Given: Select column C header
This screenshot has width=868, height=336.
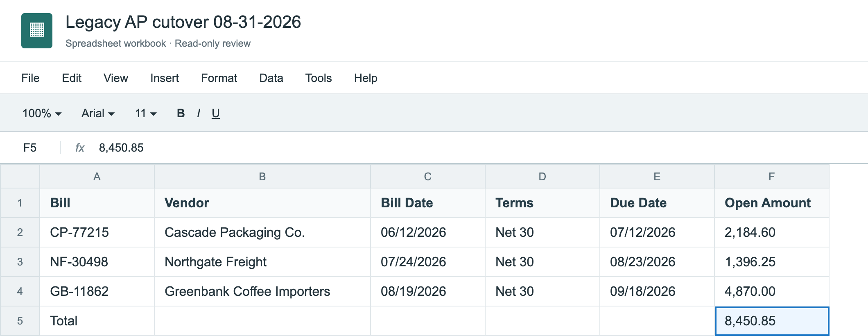Looking at the screenshot, I should pos(428,177).
